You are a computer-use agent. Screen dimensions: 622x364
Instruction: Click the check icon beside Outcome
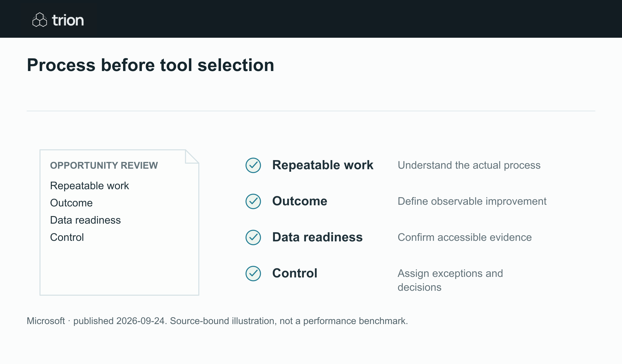(253, 201)
